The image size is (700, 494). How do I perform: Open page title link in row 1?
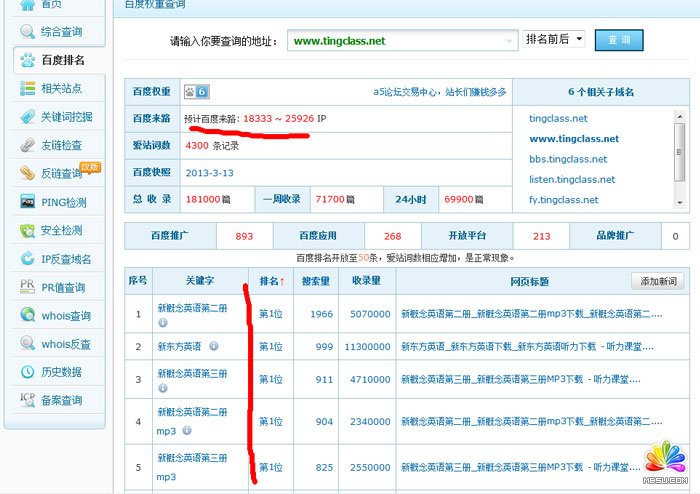click(531, 314)
